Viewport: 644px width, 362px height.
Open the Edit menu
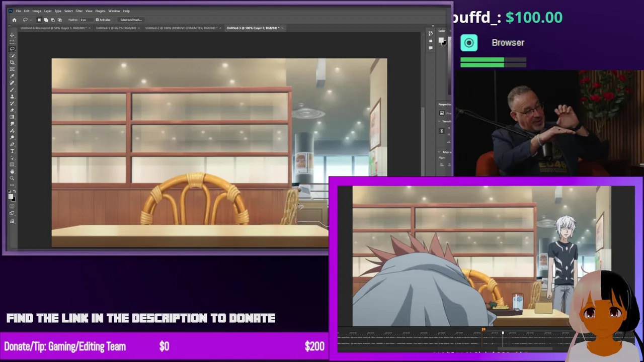point(27,11)
